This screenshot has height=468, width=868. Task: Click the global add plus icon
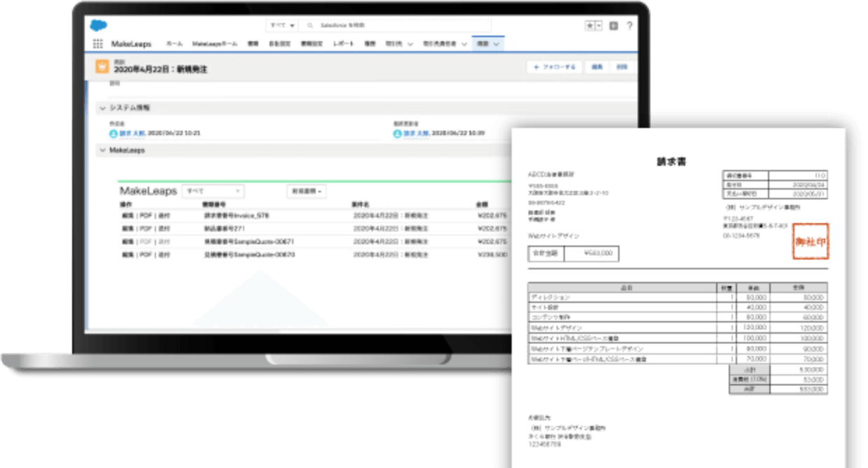614,26
